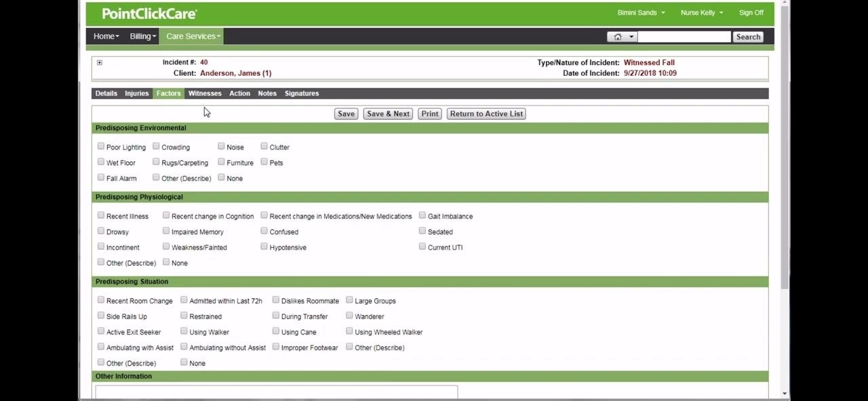The image size is (868, 401).
Task: Open the search type dropdown arrow
Action: 631,37
